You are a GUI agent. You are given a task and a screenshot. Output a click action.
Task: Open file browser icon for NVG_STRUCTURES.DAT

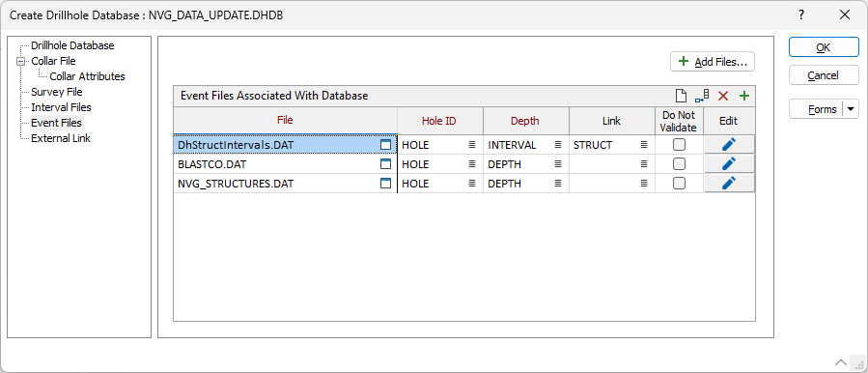coord(386,183)
